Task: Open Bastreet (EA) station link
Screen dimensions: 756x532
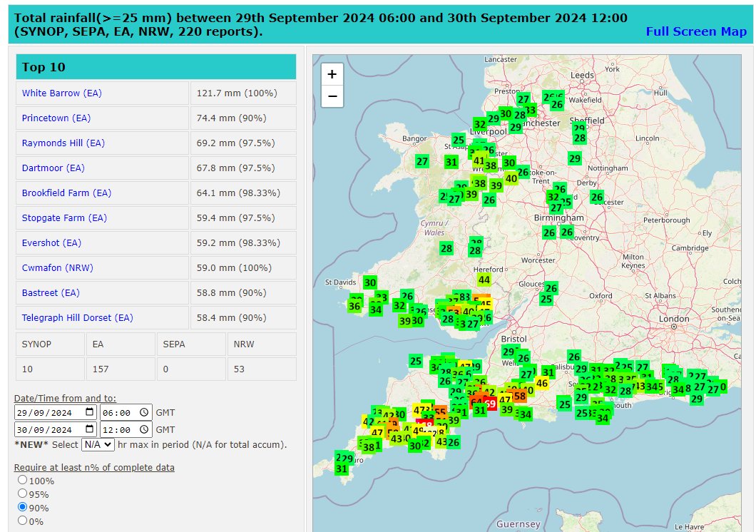Action: (x=51, y=293)
